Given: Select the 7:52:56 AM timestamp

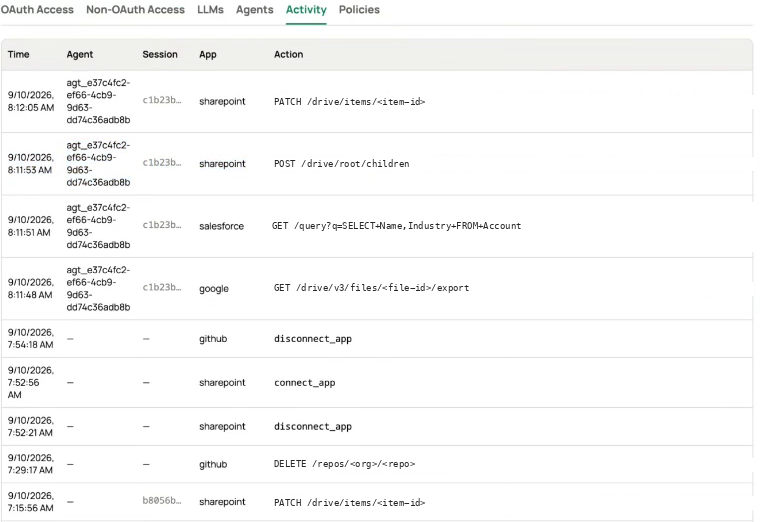Looking at the screenshot, I should pos(30,382).
